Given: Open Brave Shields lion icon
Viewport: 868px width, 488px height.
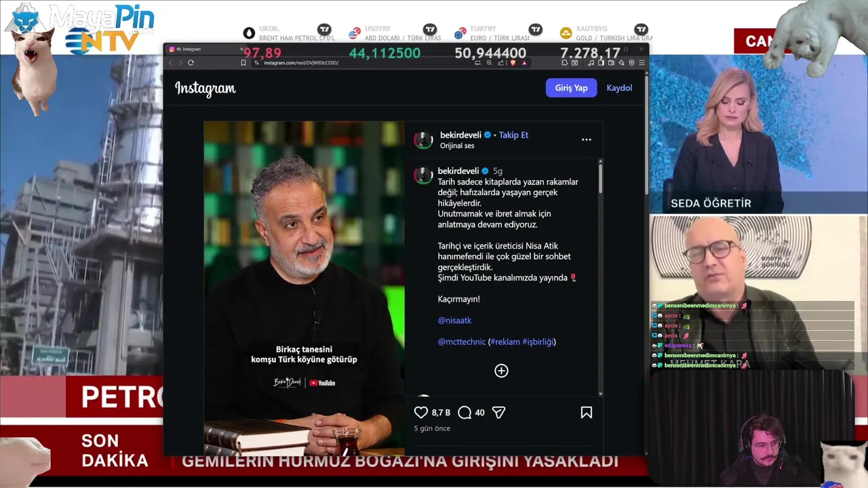Looking at the screenshot, I should 513,62.
